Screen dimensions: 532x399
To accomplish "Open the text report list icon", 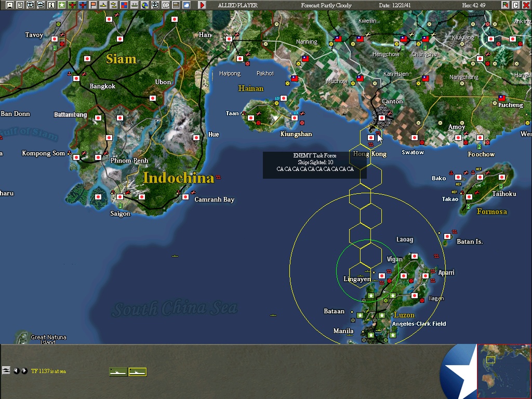I will click(x=20, y=5).
